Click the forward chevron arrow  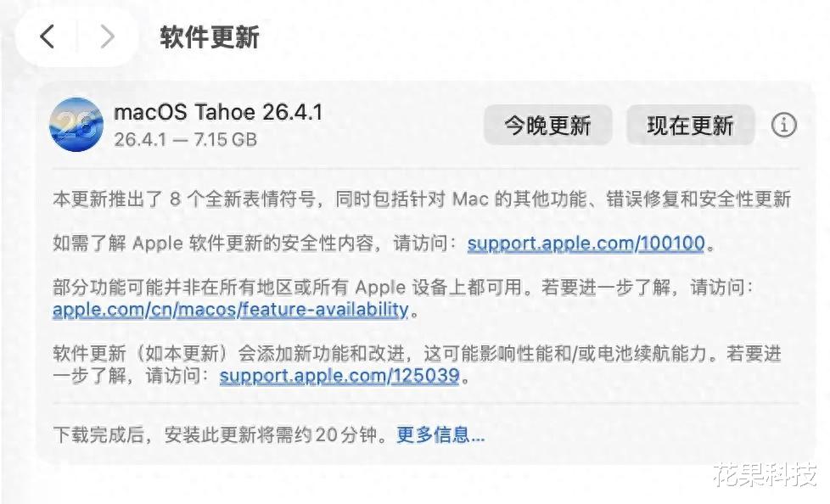[107, 37]
